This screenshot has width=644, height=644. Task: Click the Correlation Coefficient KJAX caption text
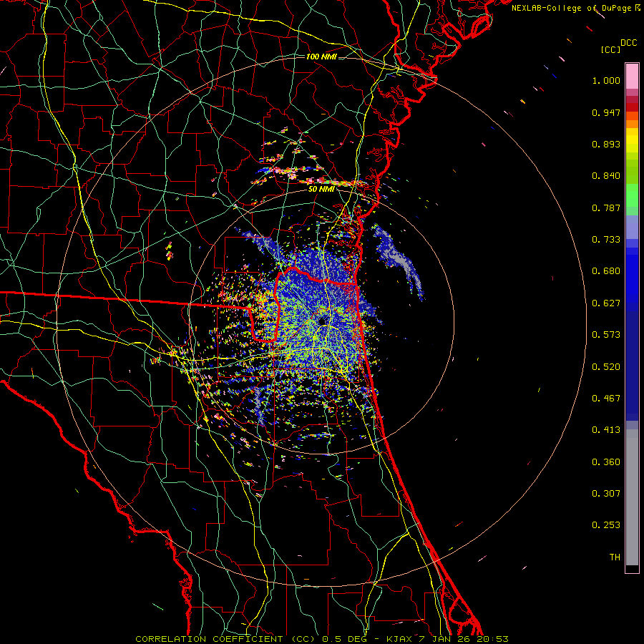click(x=322, y=639)
